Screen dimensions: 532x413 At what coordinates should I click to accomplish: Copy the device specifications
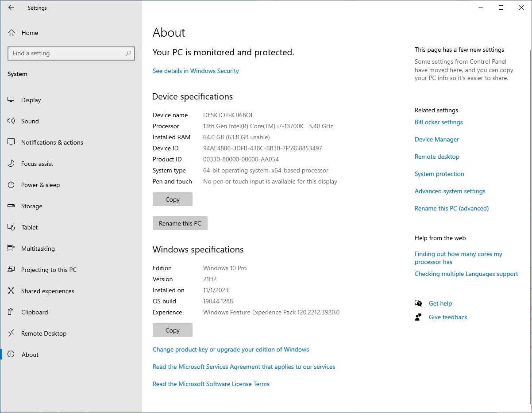pyautogui.click(x=173, y=199)
